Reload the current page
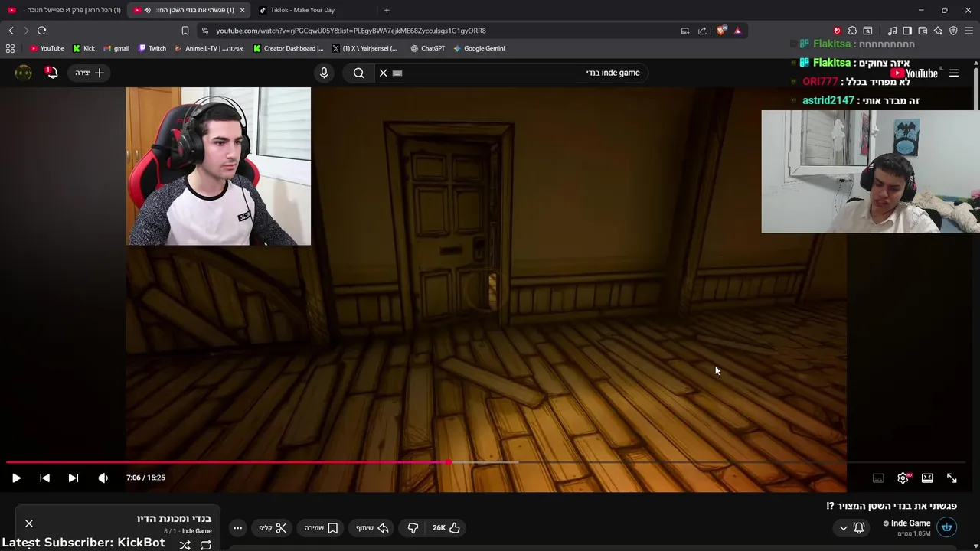This screenshot has width=980, height=551. (41, 31)
